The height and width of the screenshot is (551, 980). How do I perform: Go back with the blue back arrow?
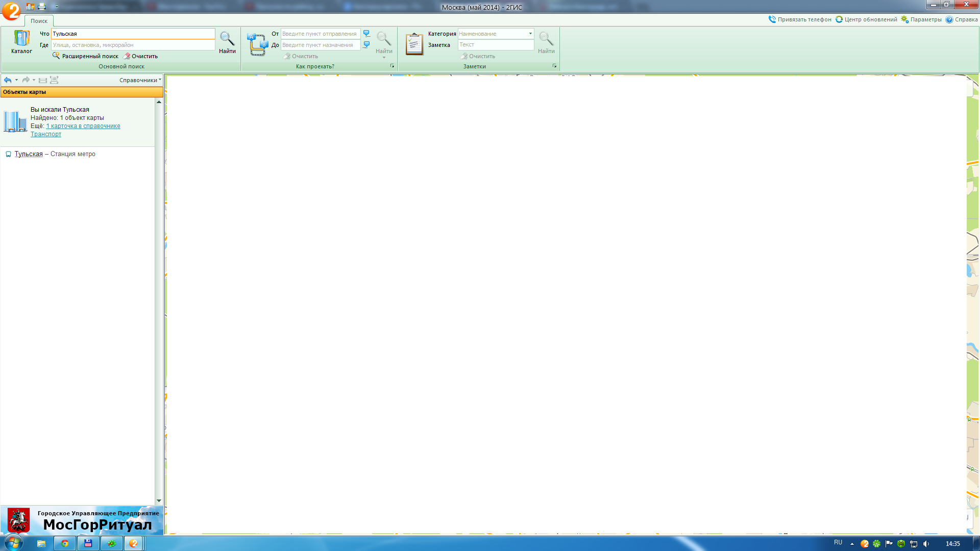8,80
